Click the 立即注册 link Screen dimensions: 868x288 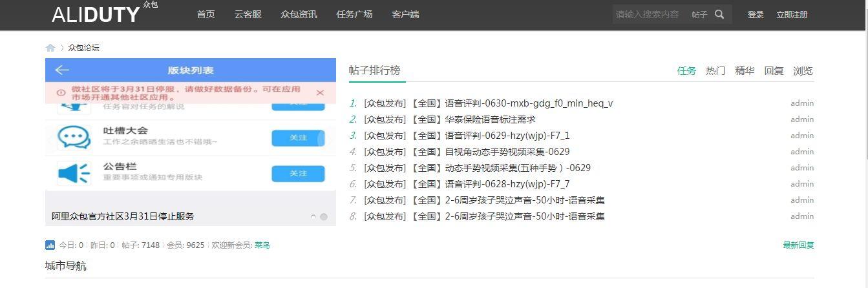point(792,14)
